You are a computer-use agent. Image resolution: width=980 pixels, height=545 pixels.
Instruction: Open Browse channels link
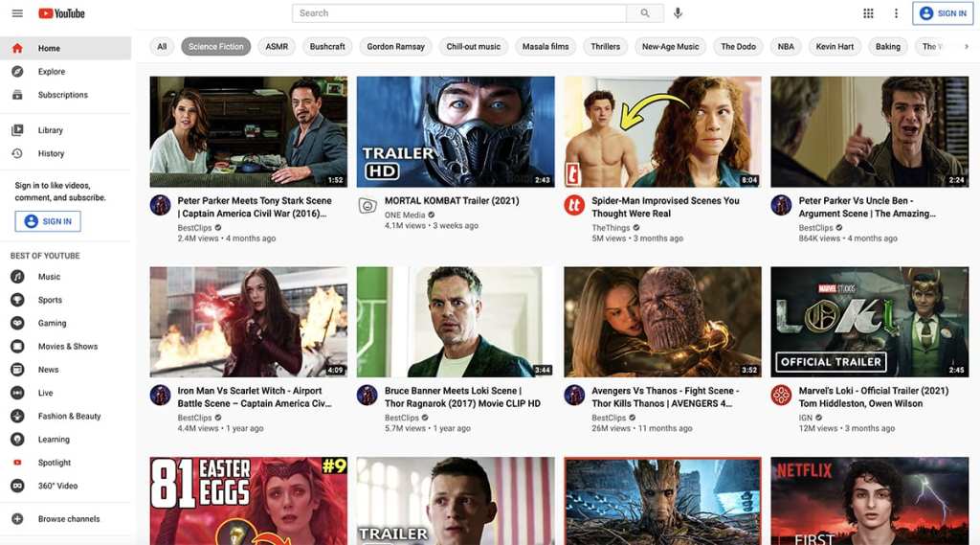[x=66, y=519]
